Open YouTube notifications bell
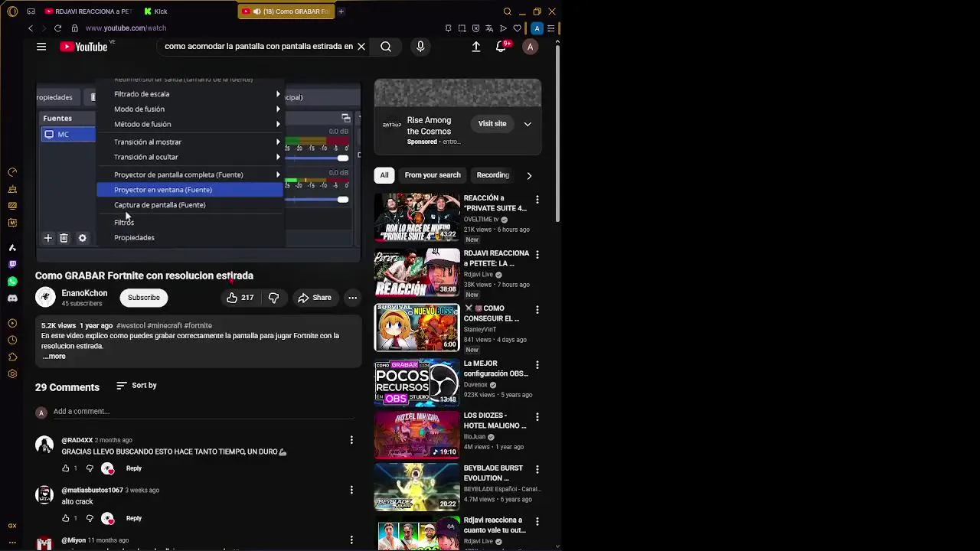 click(x=501, y=47)
